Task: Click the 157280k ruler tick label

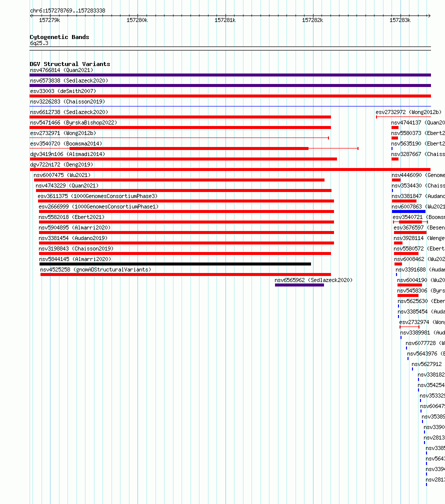Action: point(137,20)
